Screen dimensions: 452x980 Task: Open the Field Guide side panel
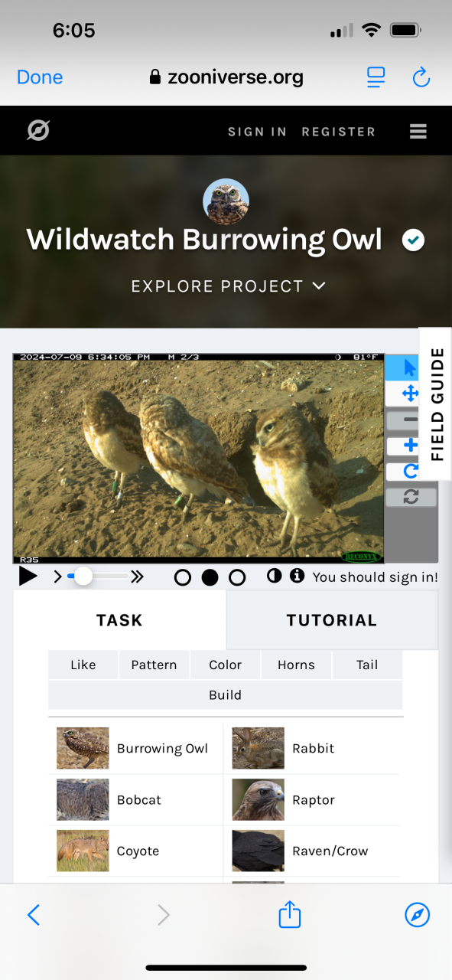[x=436, y=404]
